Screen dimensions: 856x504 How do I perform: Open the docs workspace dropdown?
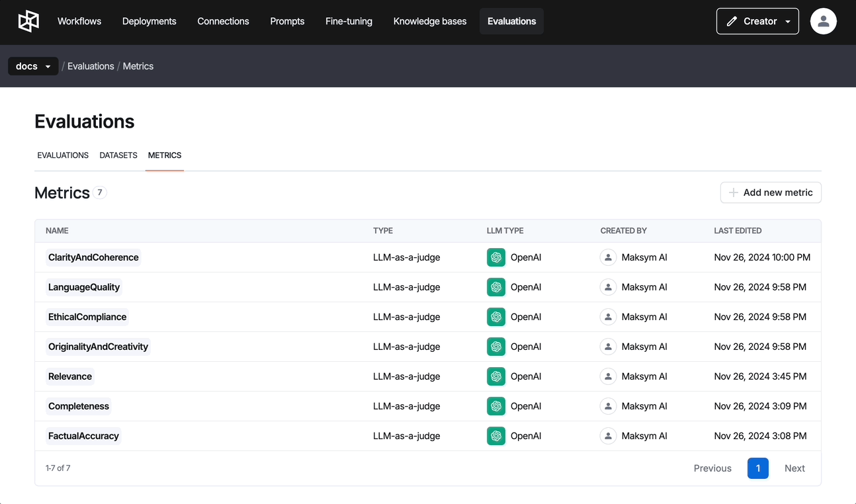tap(33, 66)
